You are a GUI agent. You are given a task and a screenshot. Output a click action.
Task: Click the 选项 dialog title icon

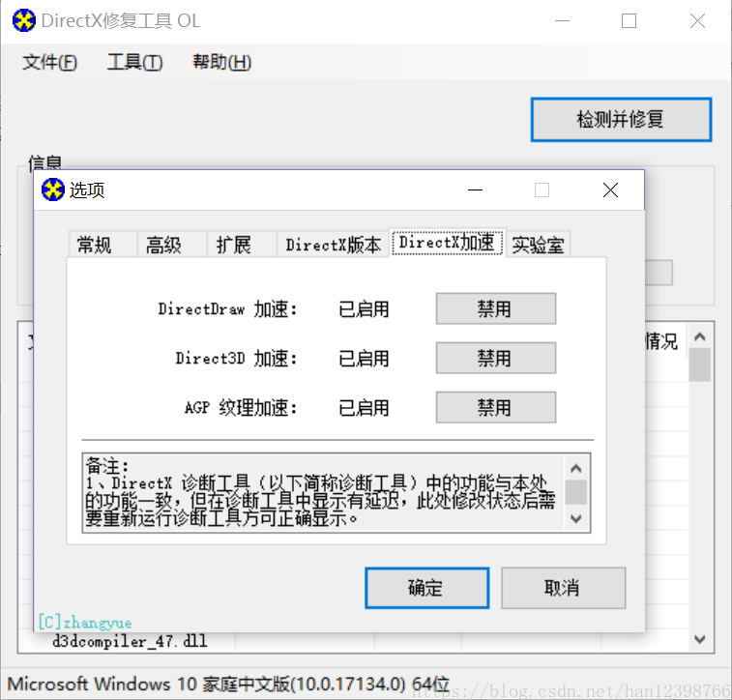53,190
